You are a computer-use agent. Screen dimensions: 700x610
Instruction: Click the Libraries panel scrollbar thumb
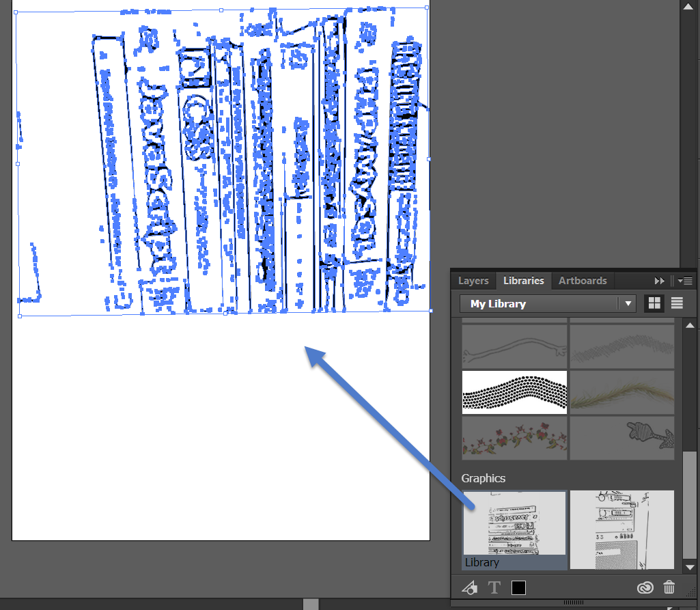690,505
